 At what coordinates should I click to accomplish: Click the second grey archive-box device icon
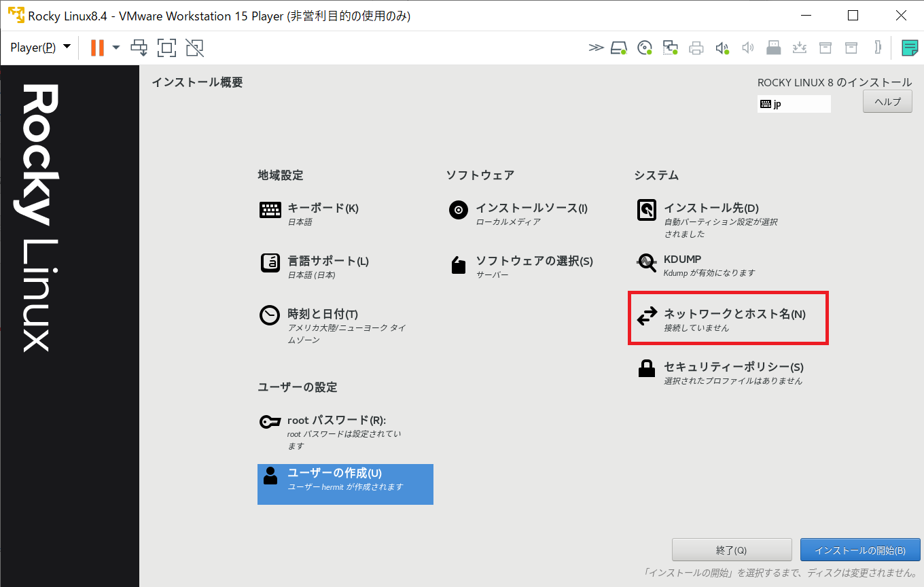click(851, 48)
